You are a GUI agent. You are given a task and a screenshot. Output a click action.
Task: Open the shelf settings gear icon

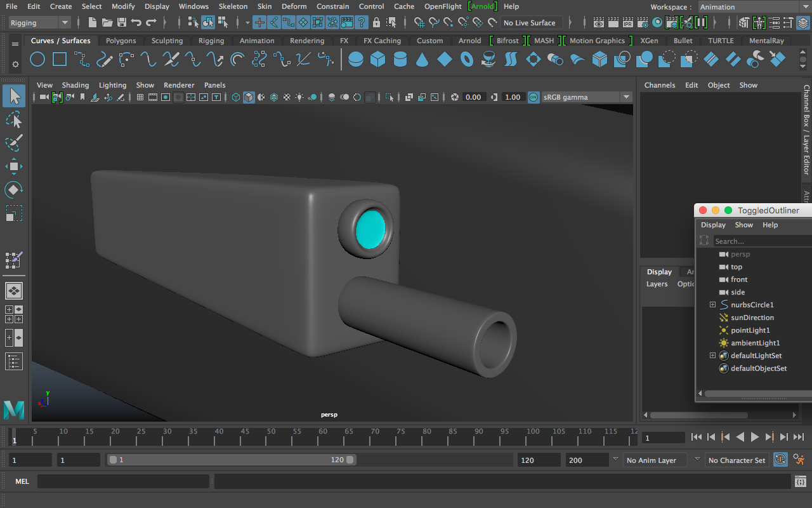point(15,65)
